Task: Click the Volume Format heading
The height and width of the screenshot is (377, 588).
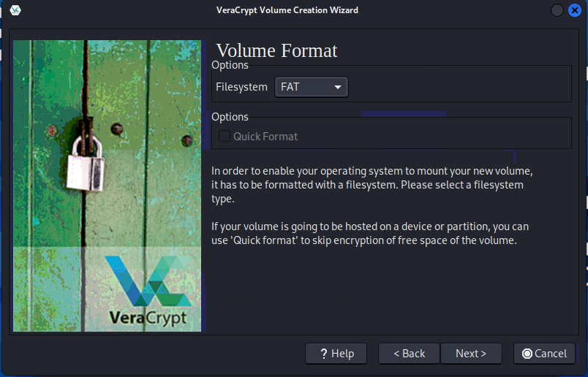Action: coord(276,50)
